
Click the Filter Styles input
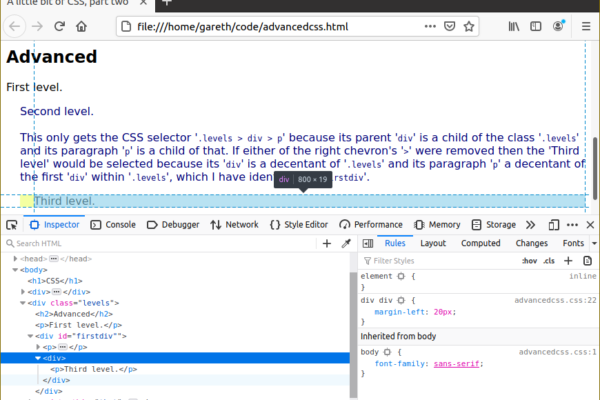point(440,261)
